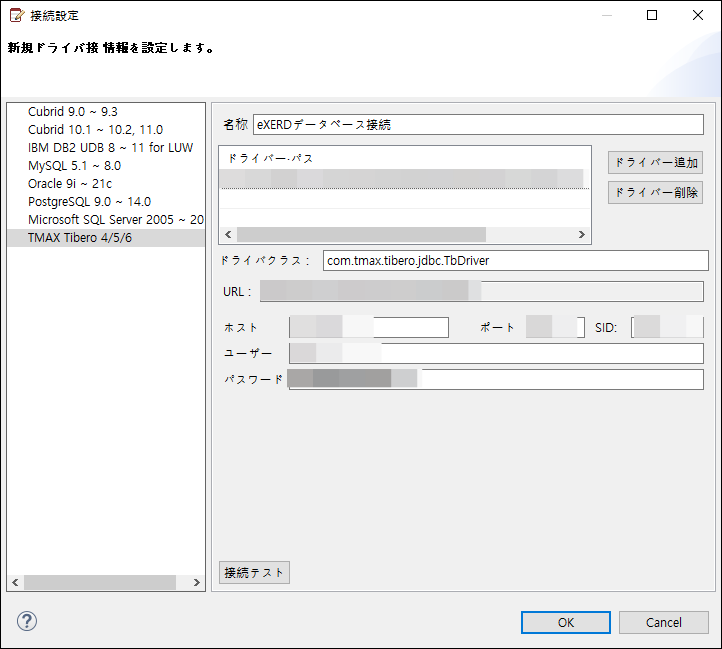722x649 pixels.
Task: Click the ドライバー削除 button
Action: 655,193
